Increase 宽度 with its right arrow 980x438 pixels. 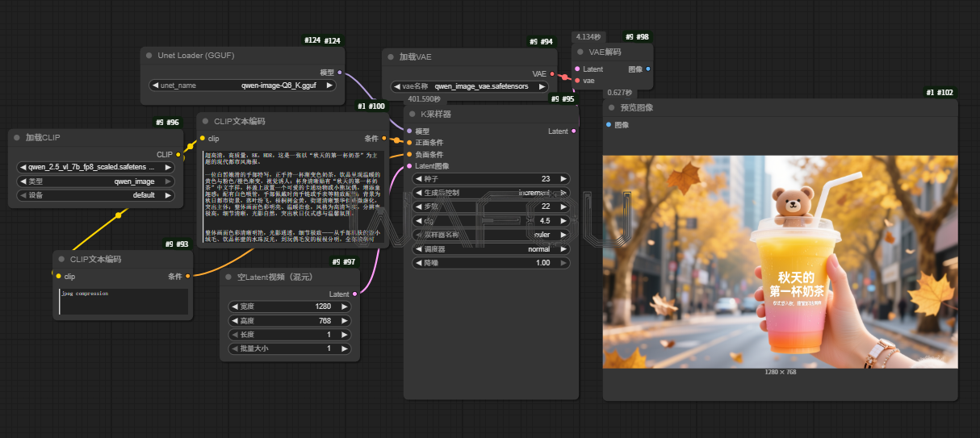345,307
